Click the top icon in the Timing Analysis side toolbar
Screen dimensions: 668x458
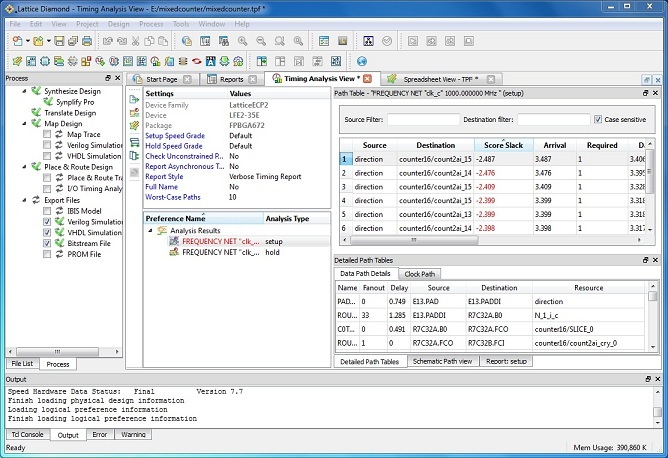136,97
